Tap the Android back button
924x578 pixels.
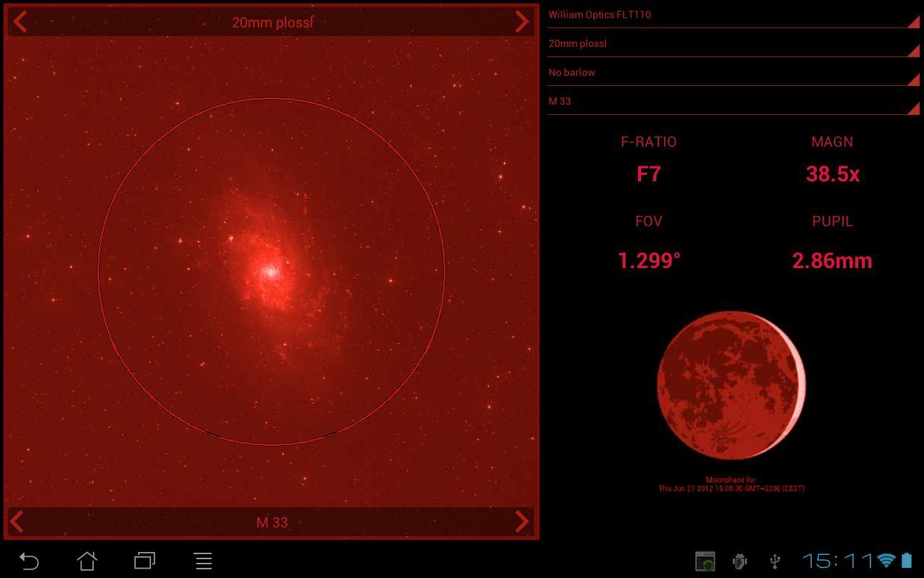(29, 561)
